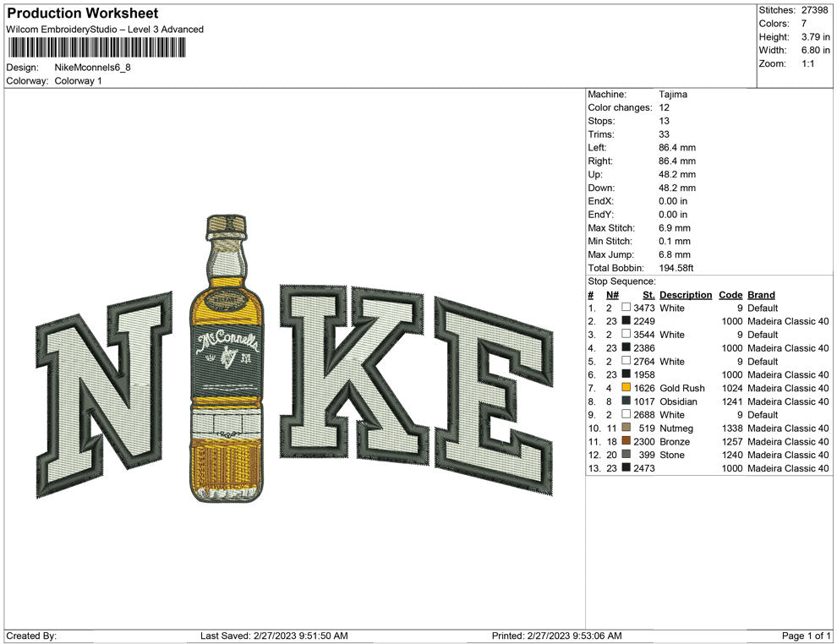This screenshot has width=837, height=644.
Task: Click the Width value 6.80 in
Action: 815,50
